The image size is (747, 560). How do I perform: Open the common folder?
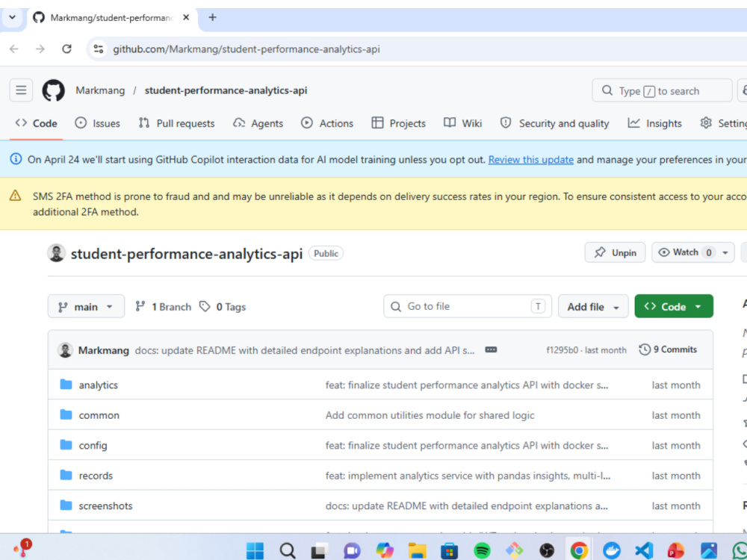coord(99,414)
